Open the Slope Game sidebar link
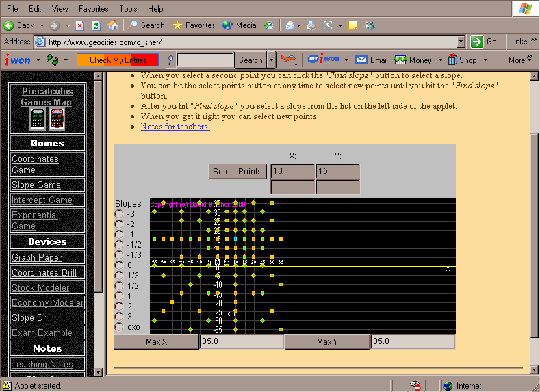 click(36, 185)
